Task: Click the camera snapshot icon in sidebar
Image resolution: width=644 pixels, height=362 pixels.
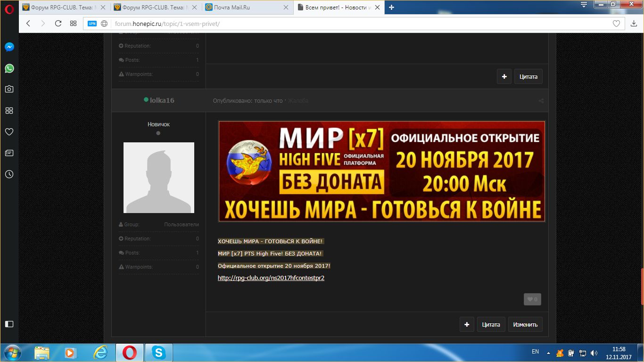Action: point(9,89)
